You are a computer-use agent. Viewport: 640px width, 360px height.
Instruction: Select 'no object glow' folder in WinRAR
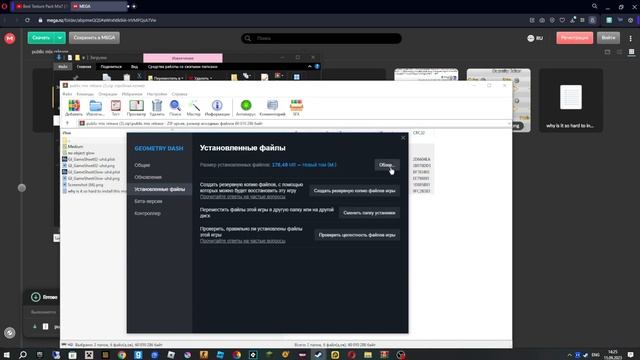pos(81,153)
